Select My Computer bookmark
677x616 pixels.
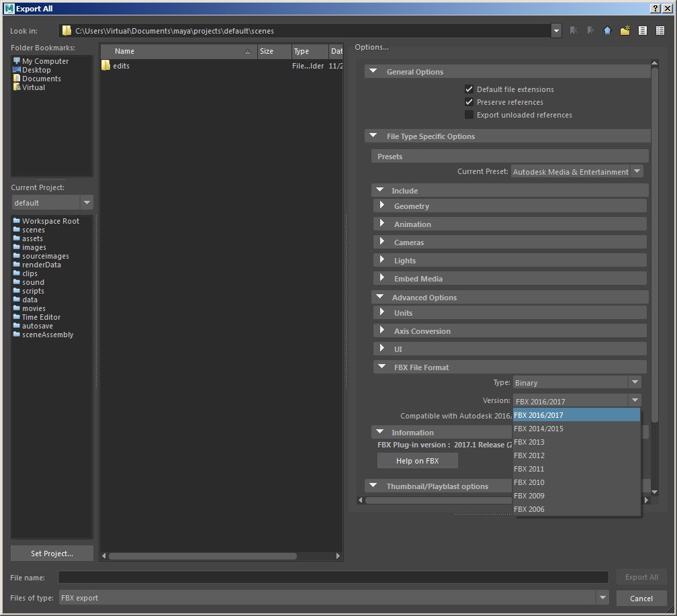[x=44, y=61]
